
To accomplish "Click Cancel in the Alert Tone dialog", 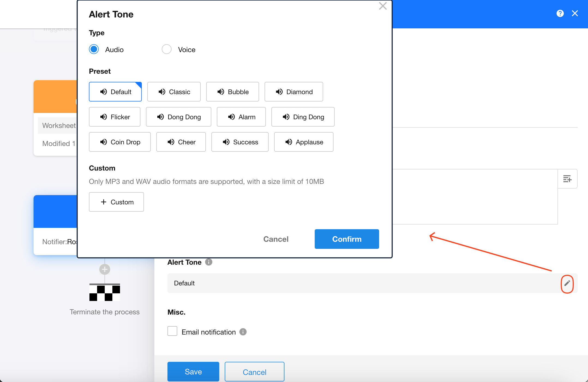I will (x=276, y=239).
